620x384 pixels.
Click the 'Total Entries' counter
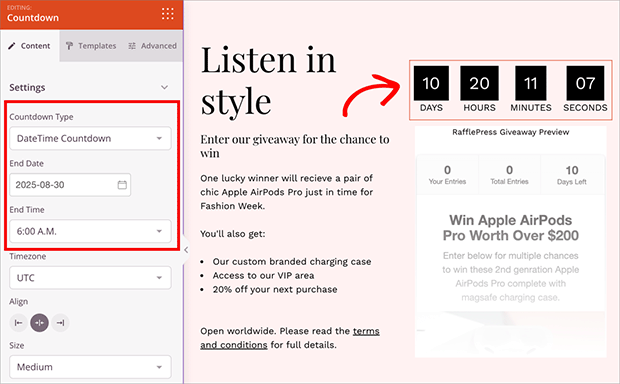point(509,175)
